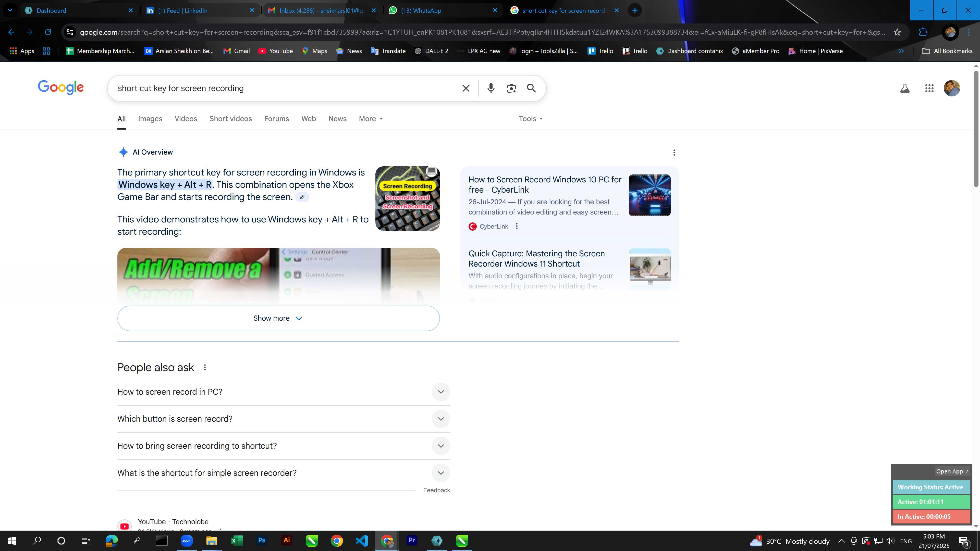Open Visual Studio Code from taskbar
Image resolution: width=980 pixels, height=551 pixels.
[x=362, y=540]
